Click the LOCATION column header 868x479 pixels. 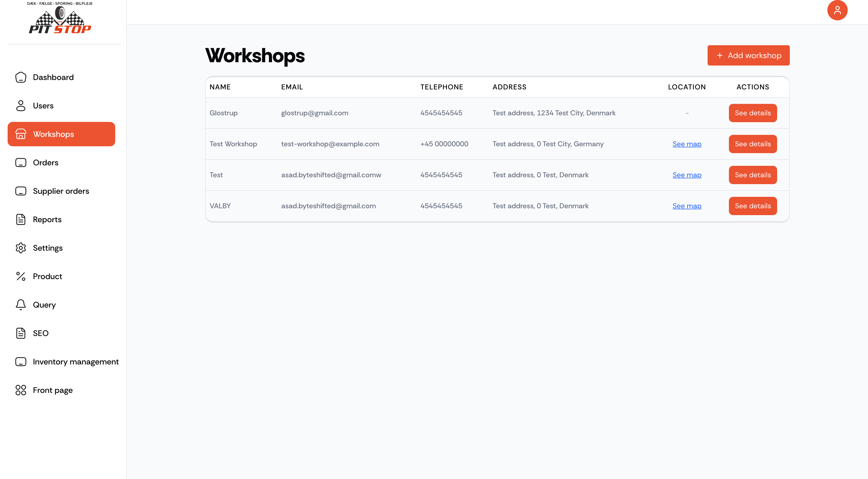coord(687,87)
